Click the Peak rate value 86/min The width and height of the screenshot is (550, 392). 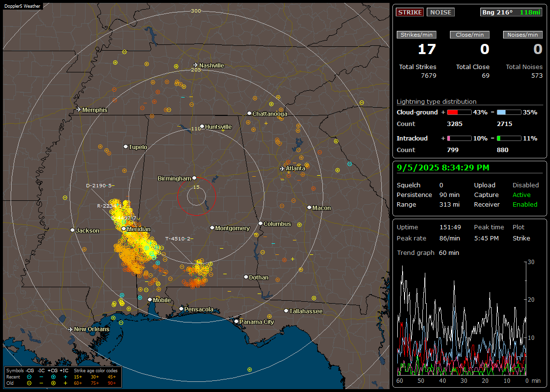click(450, 238)
